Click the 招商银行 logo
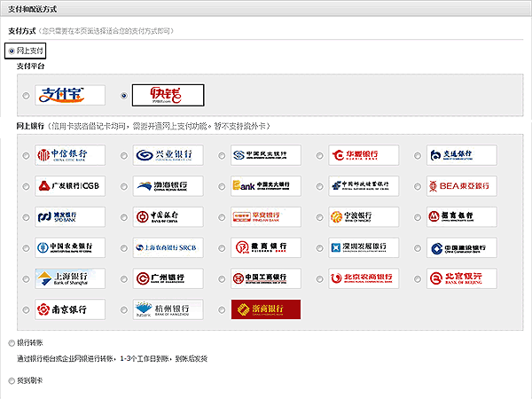The image size is (532, 399). tap(462, 217)
